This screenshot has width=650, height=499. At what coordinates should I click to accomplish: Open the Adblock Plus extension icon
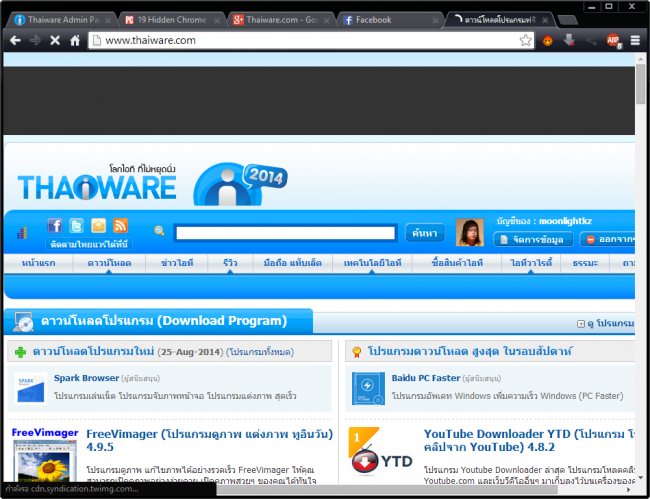coord(614,41)
